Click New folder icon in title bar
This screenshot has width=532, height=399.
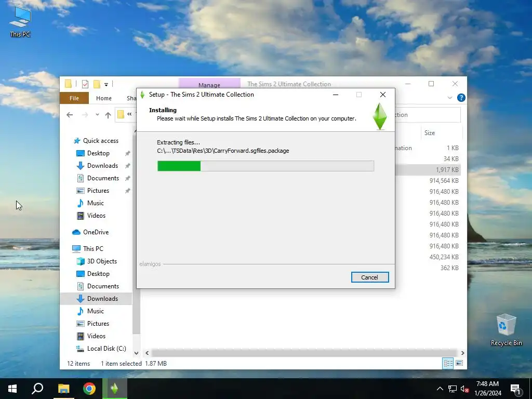pyautogui.click(x=97, y=84)
